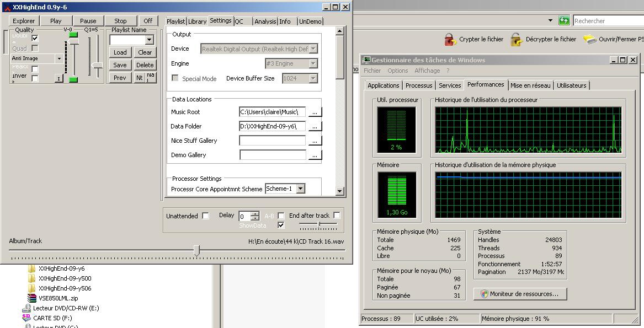The height and width of the screenshot is (328, 644).
Task: Enable the End after track checkbox
Action: click(x=337, y=215)
